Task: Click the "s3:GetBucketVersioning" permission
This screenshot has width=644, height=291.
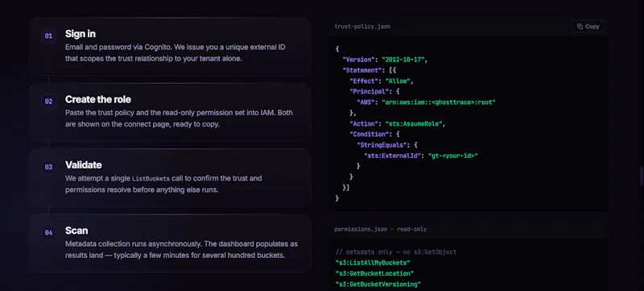Action: click(378, 284)
